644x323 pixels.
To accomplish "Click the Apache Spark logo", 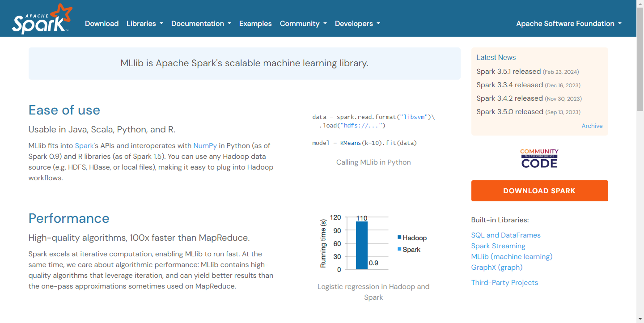I will pyautogui.click(x=42, y=19).
